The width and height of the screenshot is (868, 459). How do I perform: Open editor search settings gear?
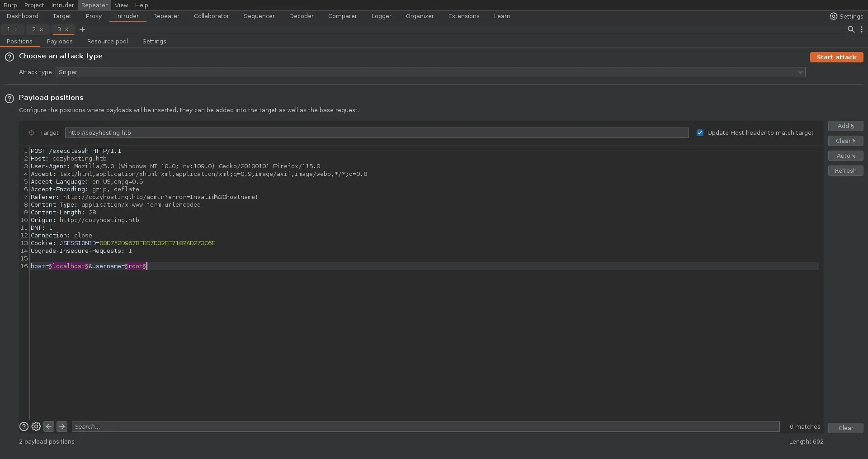[x=36, y=426]
